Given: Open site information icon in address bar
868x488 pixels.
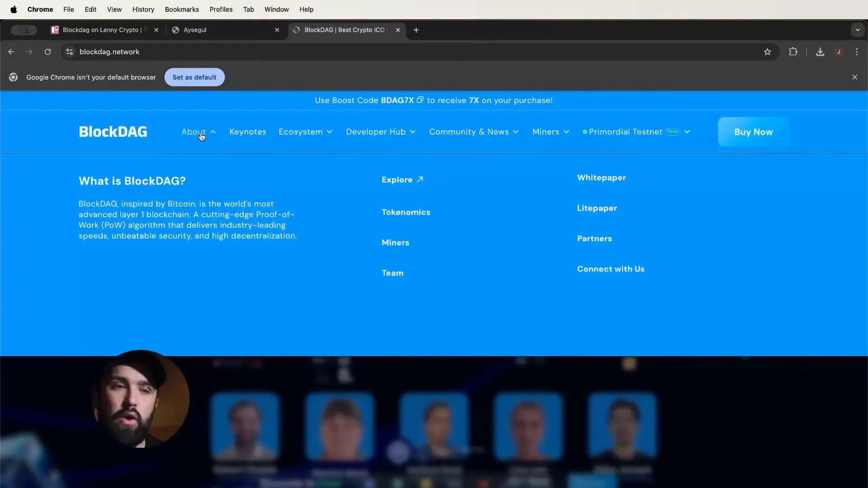Looking at the screenshot, I should [70, 52].
